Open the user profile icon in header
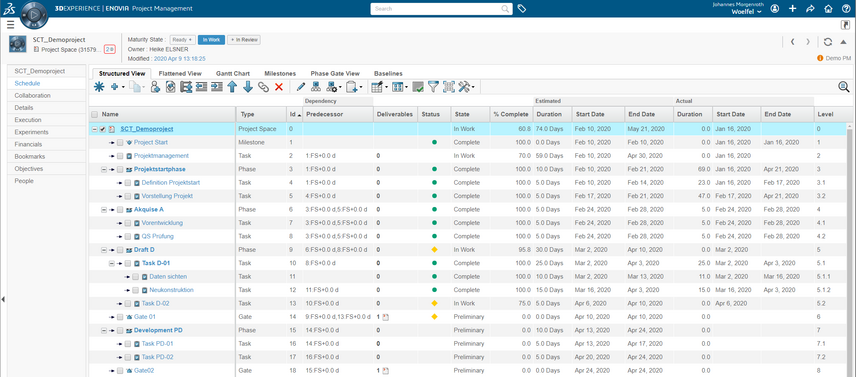 point(775,9)
